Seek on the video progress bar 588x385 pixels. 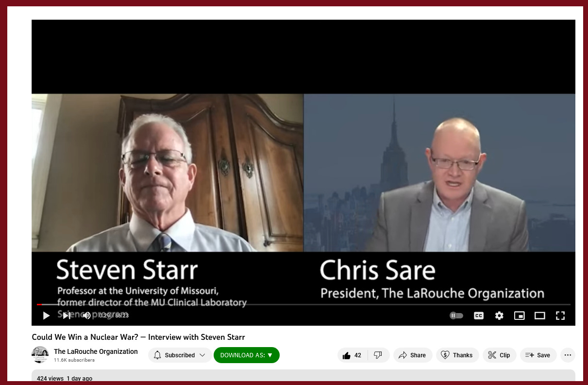point(303,305)
